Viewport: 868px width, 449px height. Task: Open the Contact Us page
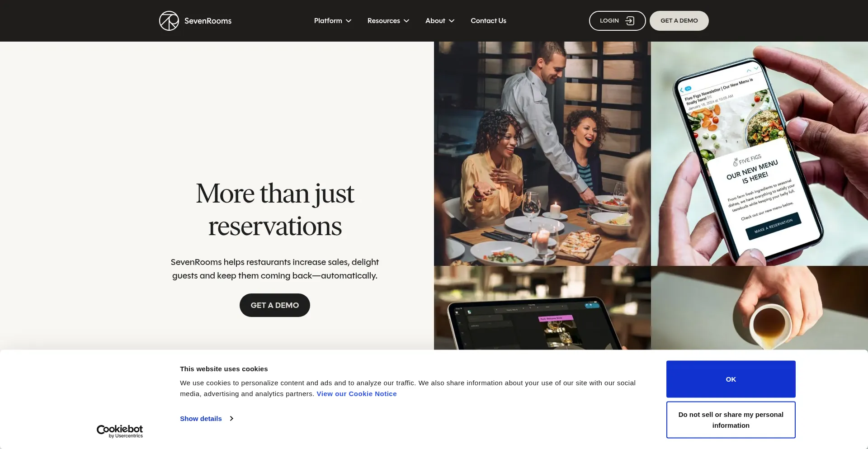point(488,21)
